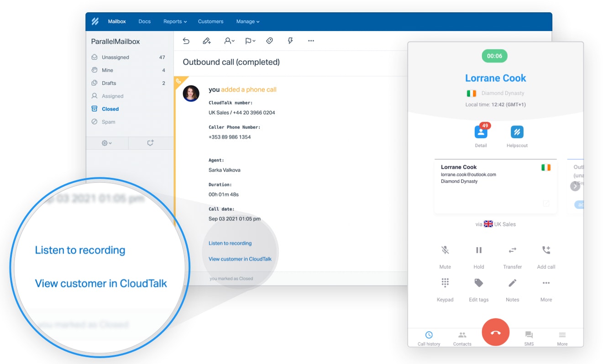Click the Diamond Dynasty company under name
This screenshot has width=603, height=364.
[x=503, y=93]
